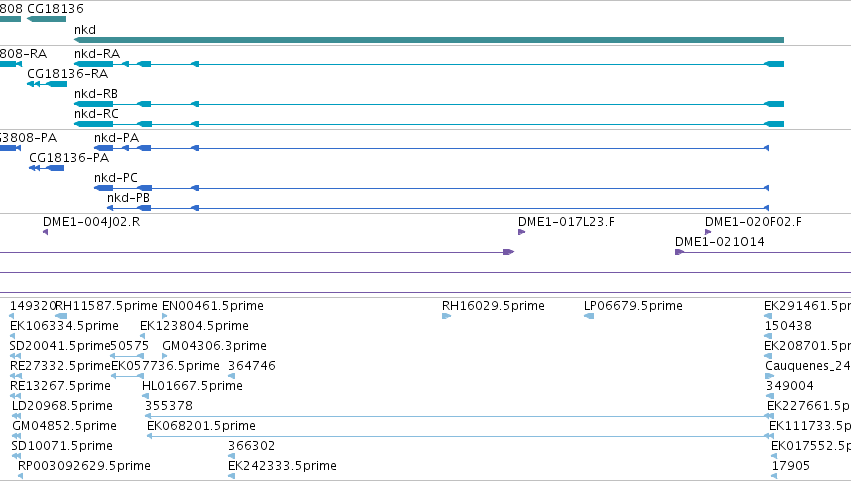Click the 355378 feature label
The width and height of the screenshot is (851, 481).
(169, 407)
